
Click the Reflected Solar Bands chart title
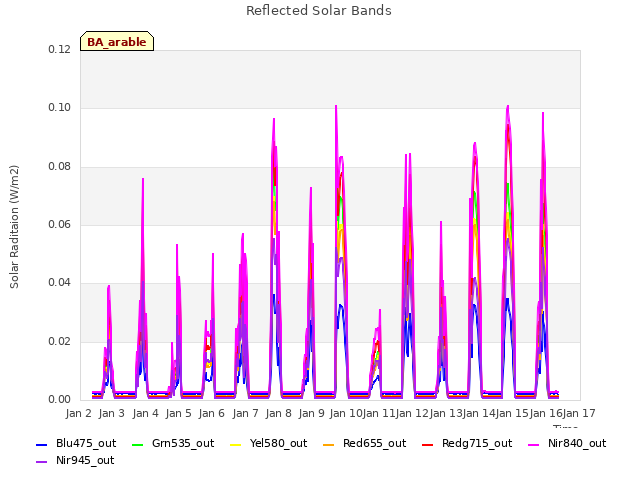pyautogui.click(x=319, y=11)
